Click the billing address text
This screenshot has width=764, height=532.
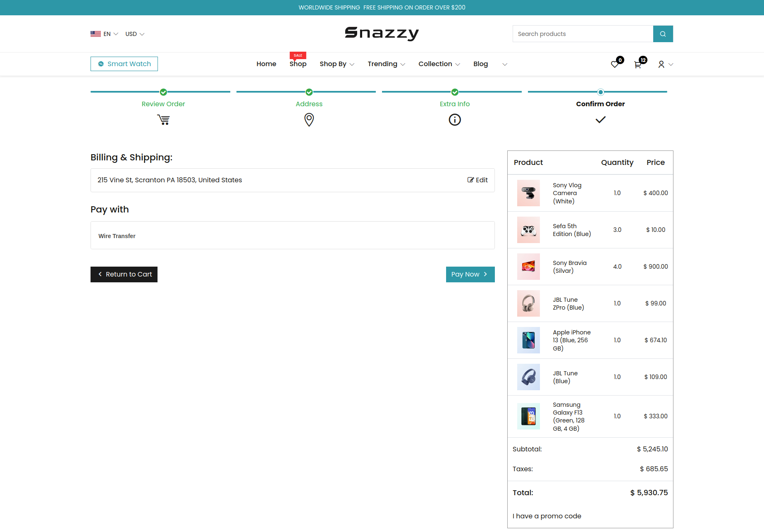(170, 180)
